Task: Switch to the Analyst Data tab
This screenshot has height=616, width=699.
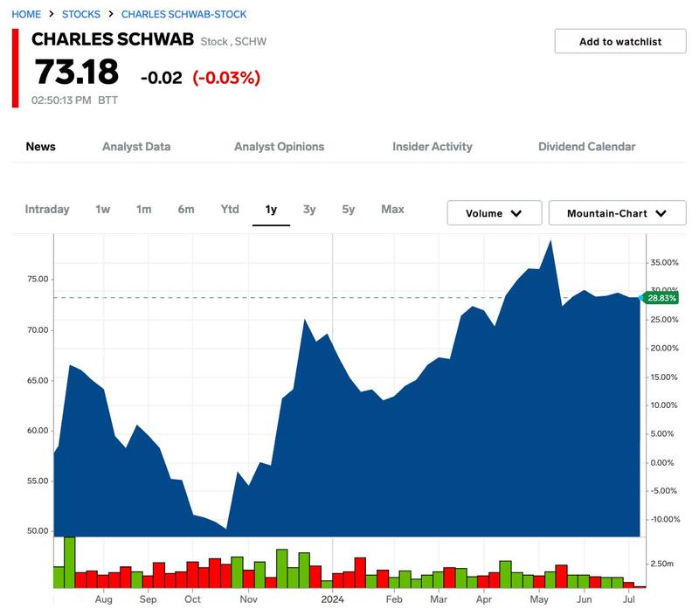Action: (136, 147)
